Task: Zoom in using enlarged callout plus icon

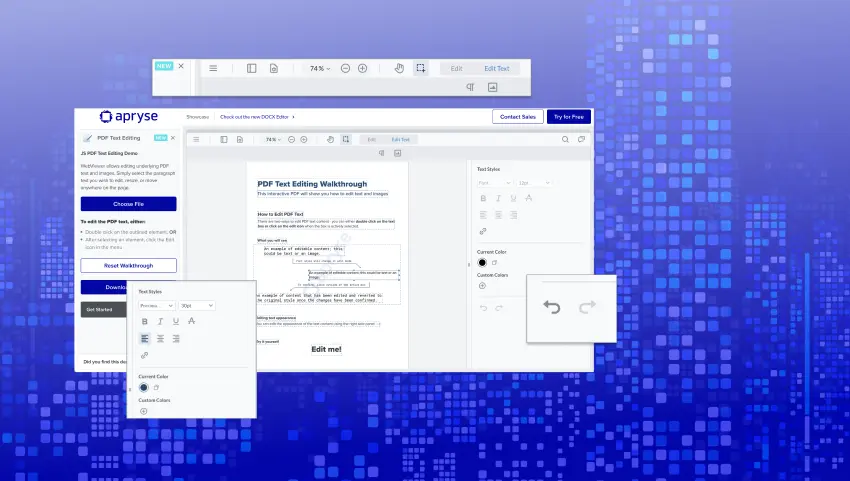Action: click(x=363, y=68)
